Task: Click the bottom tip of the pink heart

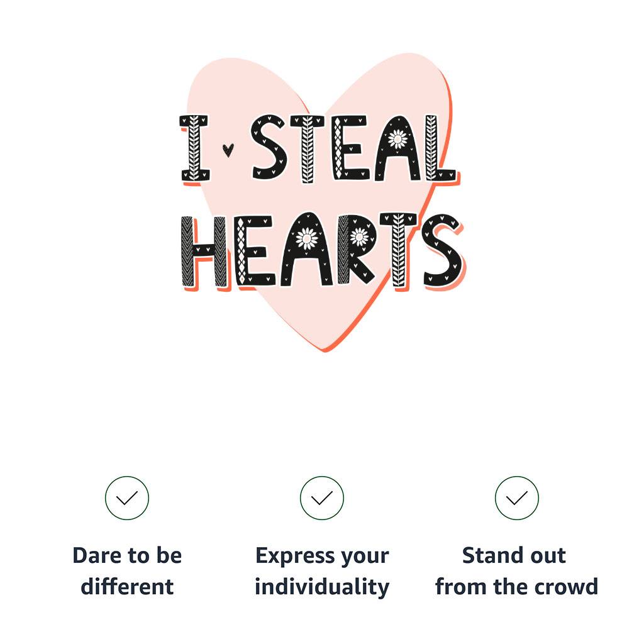Action: pos(325,348)
